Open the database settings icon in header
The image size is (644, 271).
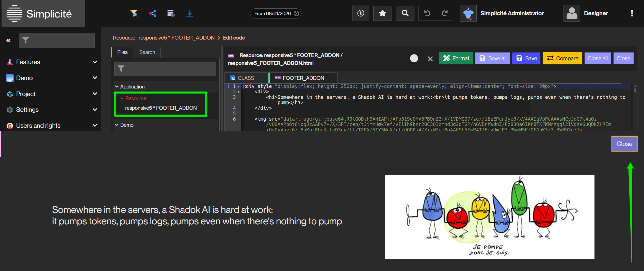[x=171, y=13]
